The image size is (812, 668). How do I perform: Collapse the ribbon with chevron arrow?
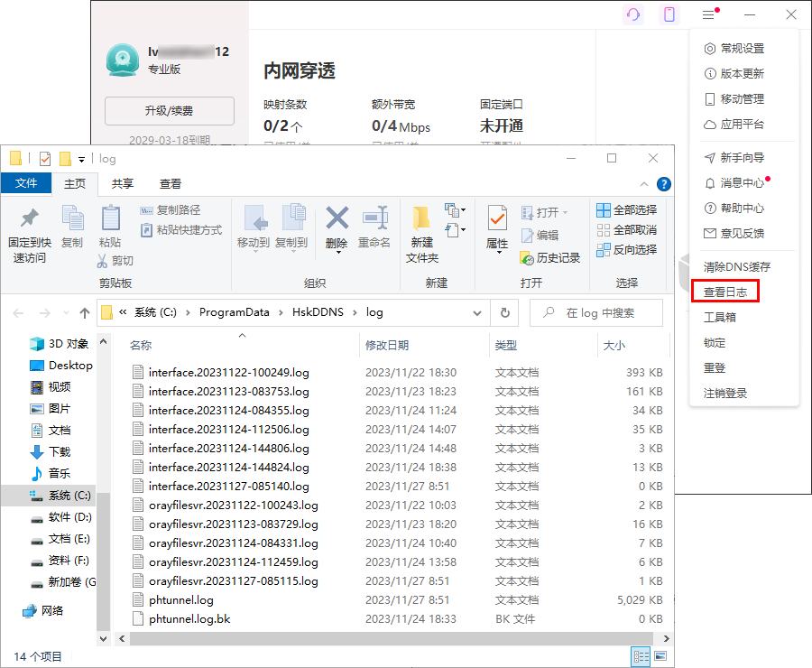tap(643, 184)
